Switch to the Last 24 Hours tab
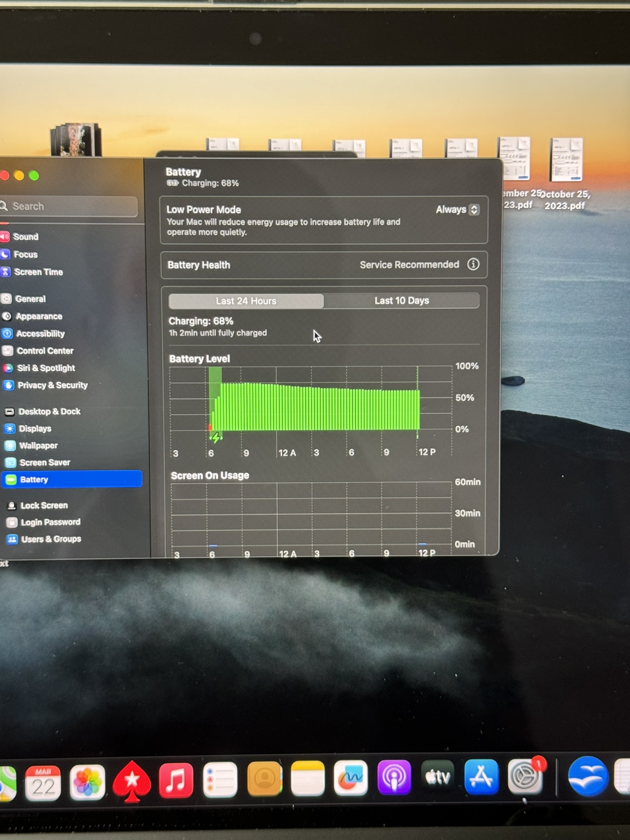 [246, 301]
